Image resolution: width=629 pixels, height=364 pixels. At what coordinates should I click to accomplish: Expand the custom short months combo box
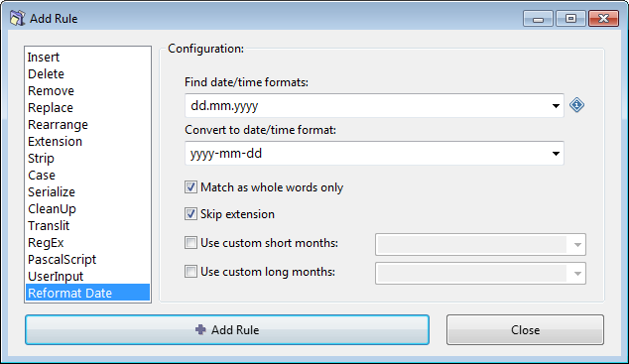[577, 245]
